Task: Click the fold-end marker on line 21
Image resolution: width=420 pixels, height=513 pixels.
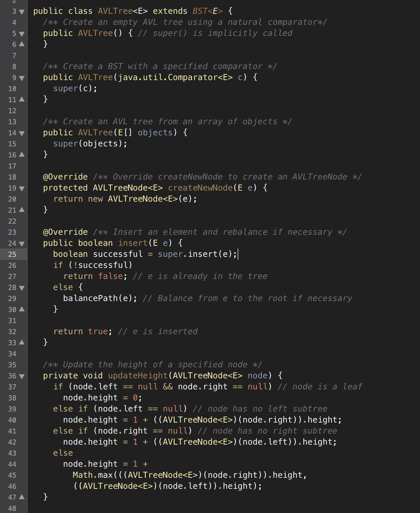Action: click(21, 210)
